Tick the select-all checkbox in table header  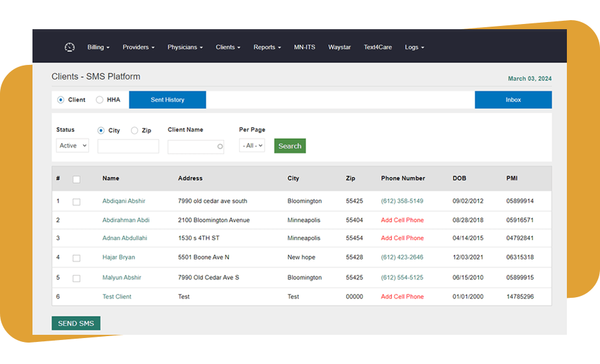[77, 179]
